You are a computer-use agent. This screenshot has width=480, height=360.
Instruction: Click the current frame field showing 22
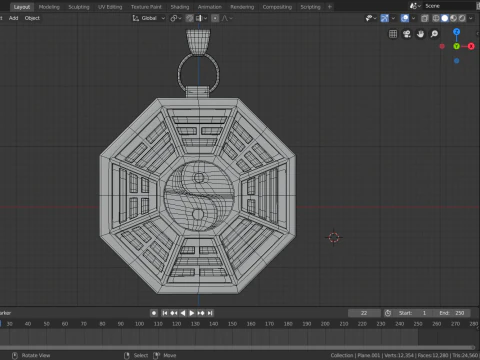point(364,313)
